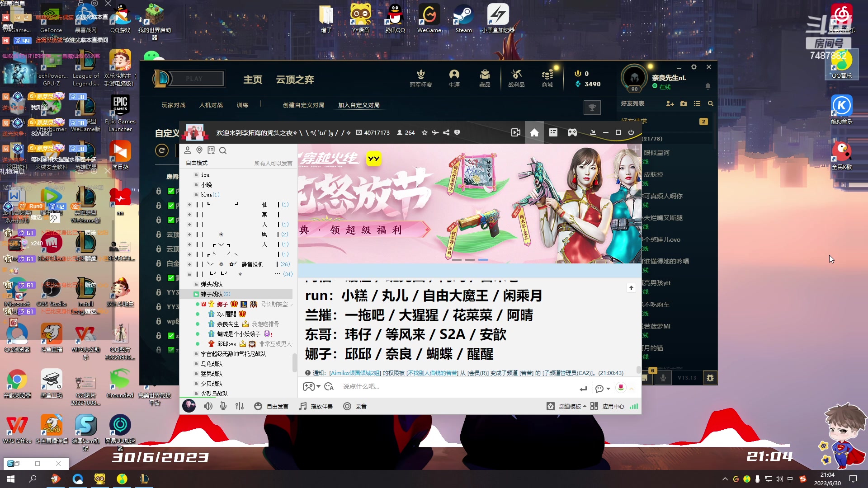Viewport: 868px width, 488px height.
Task: Search the YY channel members
Action: (x=223, y=150)
